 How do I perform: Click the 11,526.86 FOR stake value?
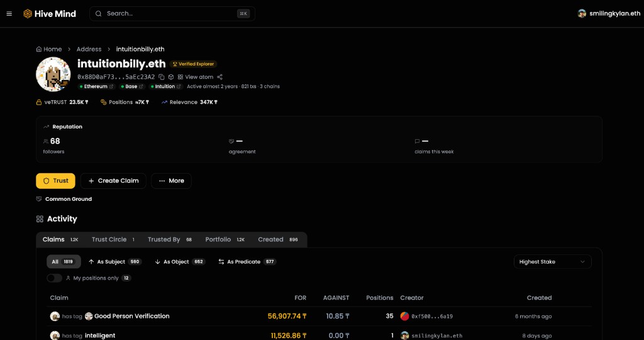(x=289, y=336)
